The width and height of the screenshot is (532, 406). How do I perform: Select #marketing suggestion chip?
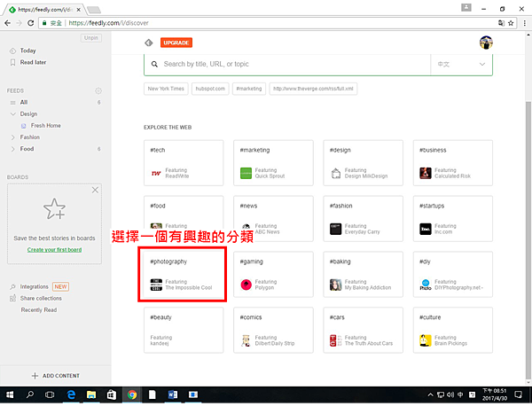tap(249, 89)
